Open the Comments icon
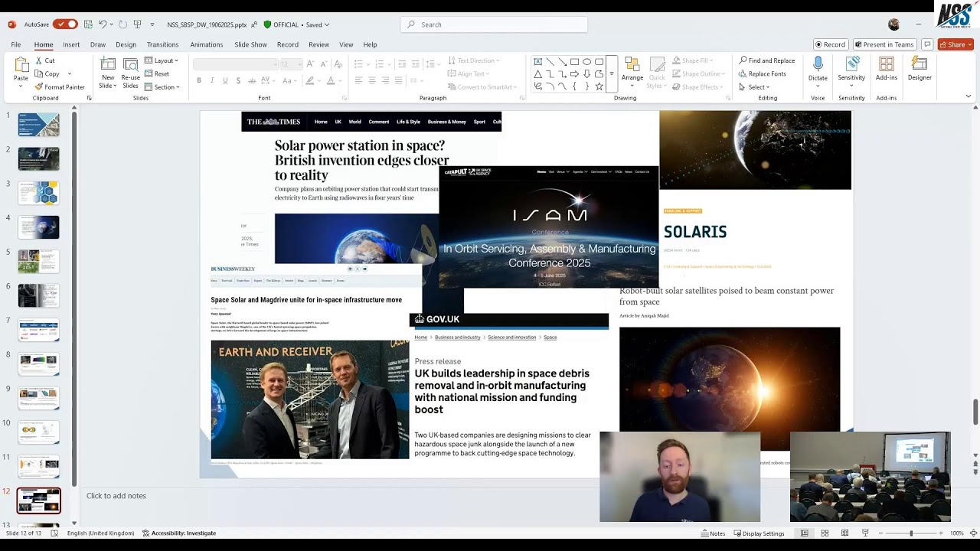 [x=927, y=44]
